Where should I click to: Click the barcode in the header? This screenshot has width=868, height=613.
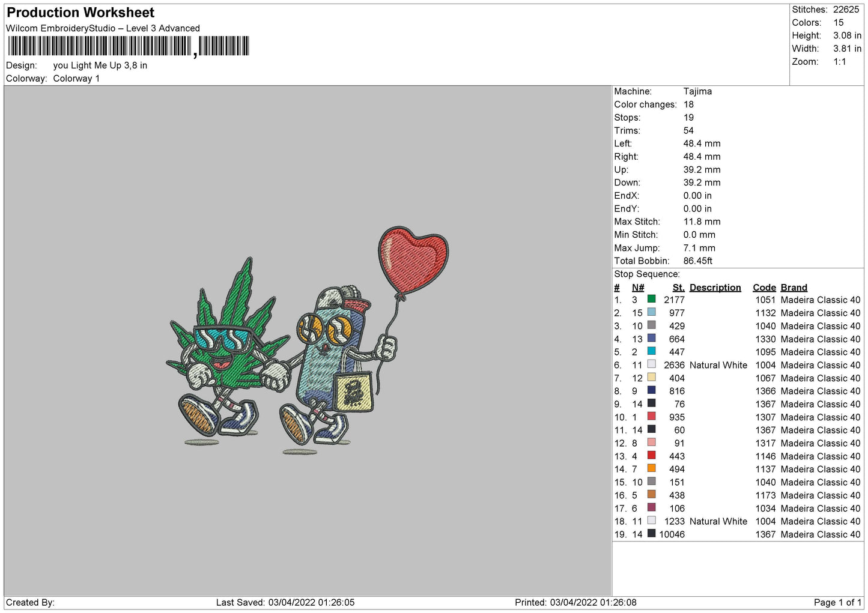tap(129, 46)
